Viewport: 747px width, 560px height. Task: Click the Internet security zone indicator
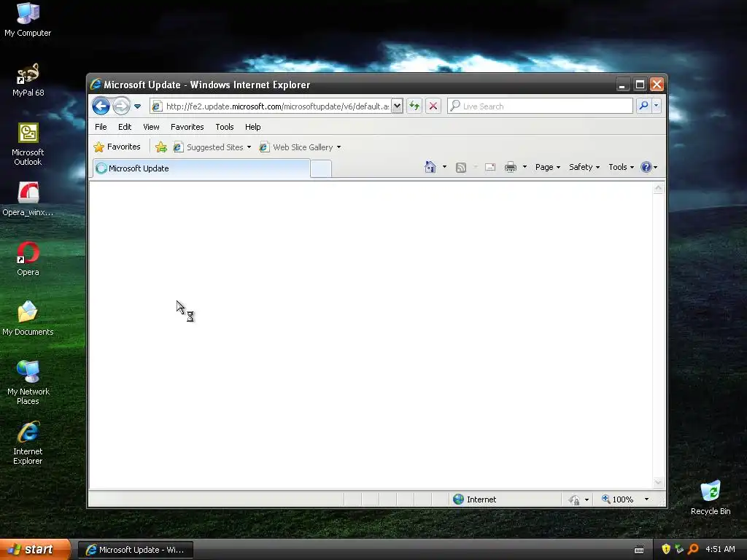point(475,499)
